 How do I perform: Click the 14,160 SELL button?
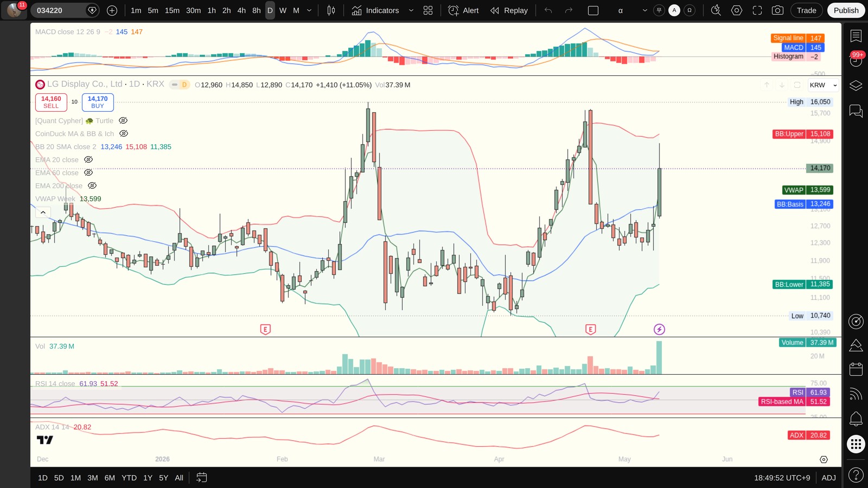(51, 102)
